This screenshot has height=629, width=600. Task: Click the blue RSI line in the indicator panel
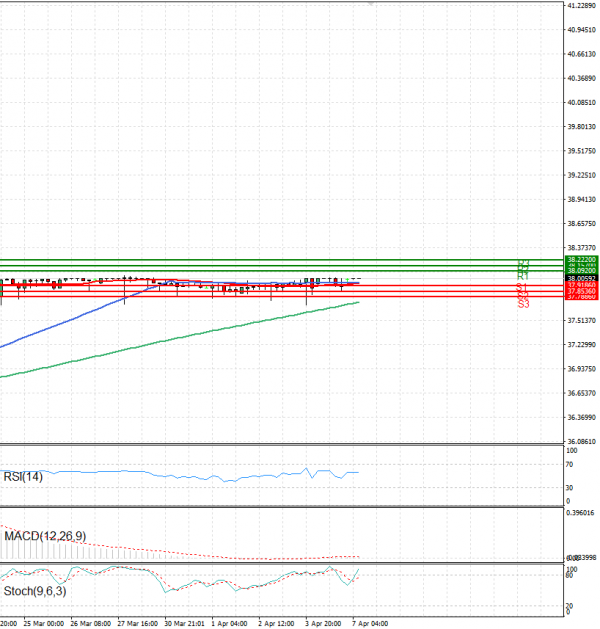click(x=179, y=475)
